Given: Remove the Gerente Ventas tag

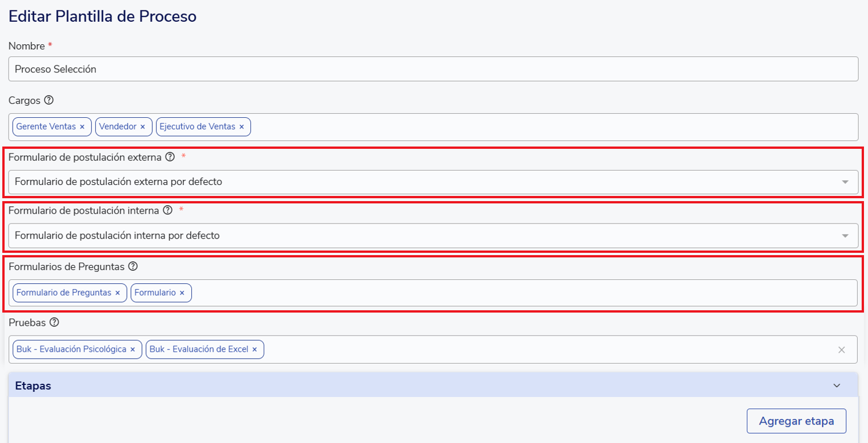Looking at the screenshot, I should pos(82,127).
